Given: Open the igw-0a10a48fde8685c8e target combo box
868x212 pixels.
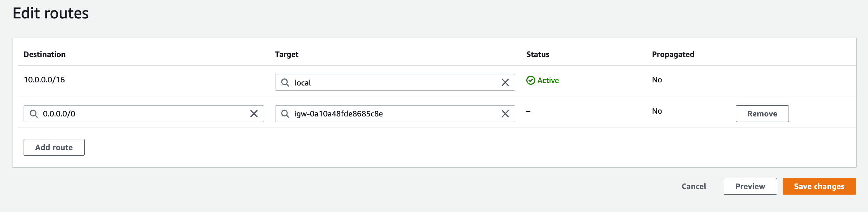Looking at the screenshot, I should (x=395, y=114).
